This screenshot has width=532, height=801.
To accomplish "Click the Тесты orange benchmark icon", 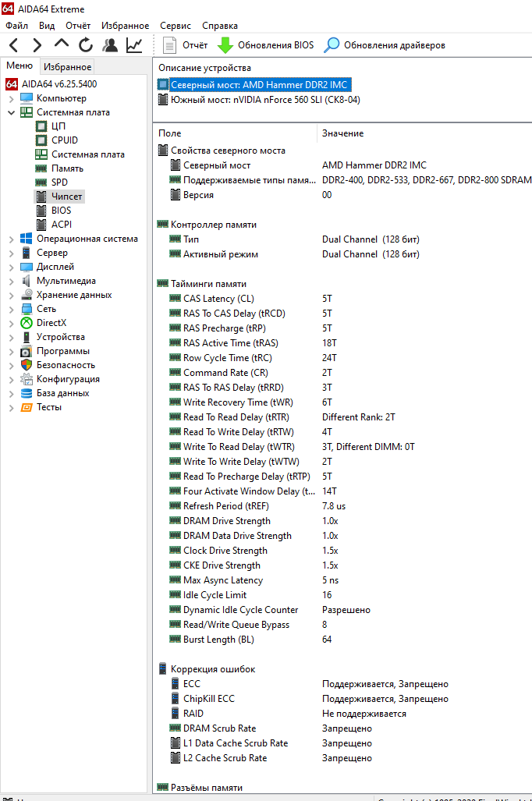I will point(27,407).
